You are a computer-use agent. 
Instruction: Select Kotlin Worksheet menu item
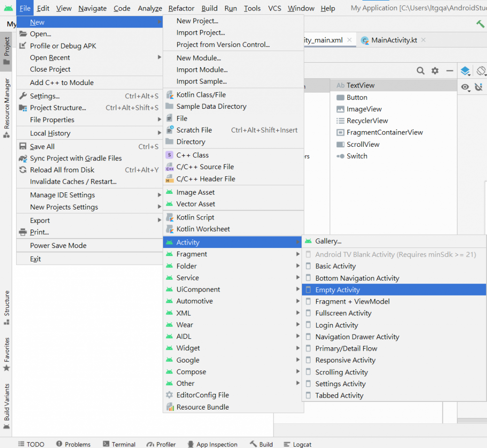coord(233,229)
